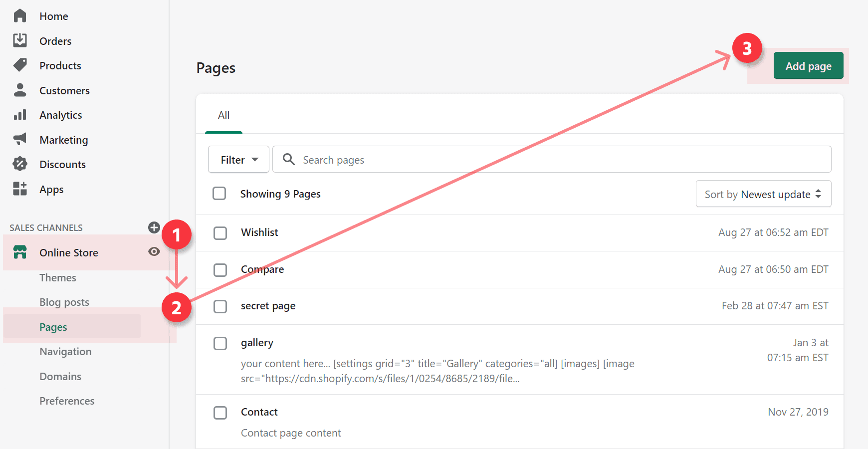The width and height of the screenshot is (868, 449).
Task: Add a sales channel with plus icon
Action: coord(154,227)
